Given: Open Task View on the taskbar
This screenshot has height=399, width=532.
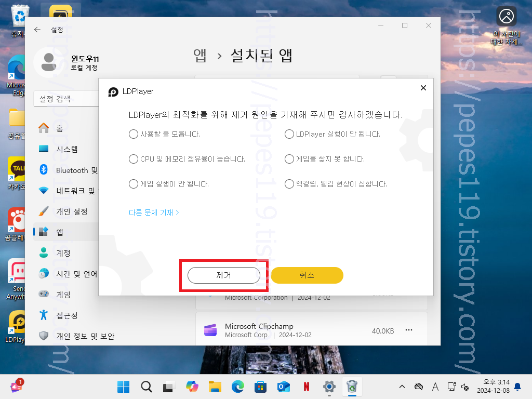Looking at the screenshot, I should (169, 387).
